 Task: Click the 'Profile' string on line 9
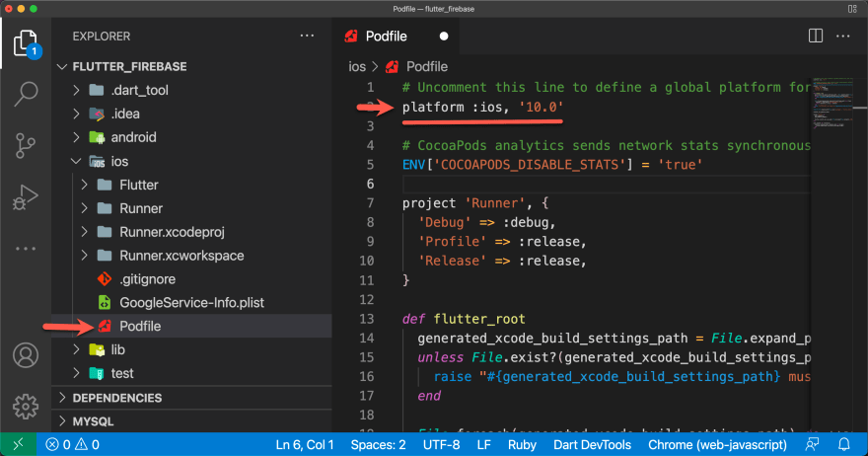click(453, 242)
